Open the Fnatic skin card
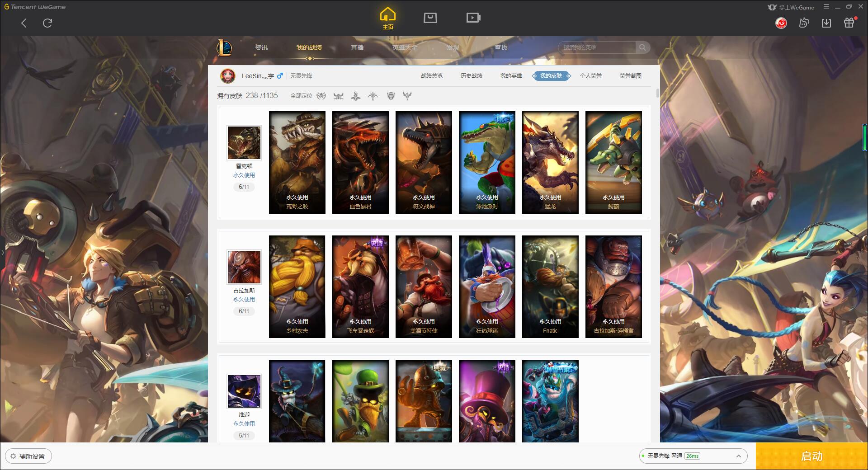 click(x=550, y=287)
